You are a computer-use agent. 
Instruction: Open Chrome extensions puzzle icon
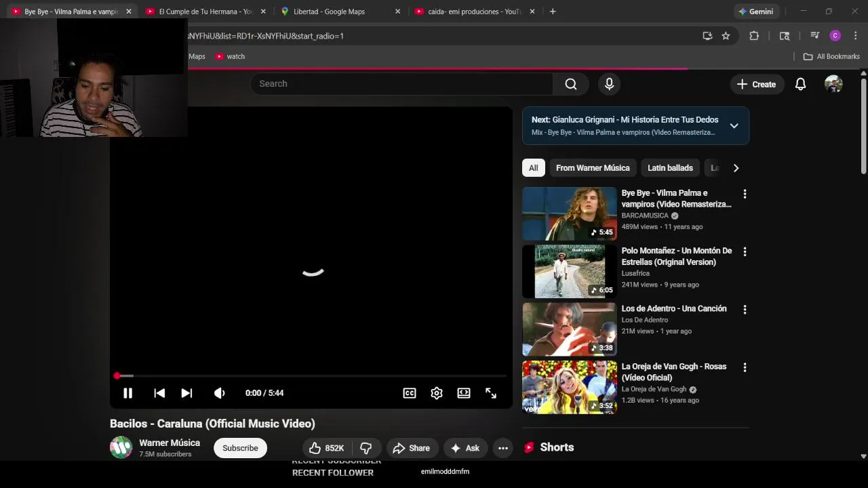(x=754, y=36)
